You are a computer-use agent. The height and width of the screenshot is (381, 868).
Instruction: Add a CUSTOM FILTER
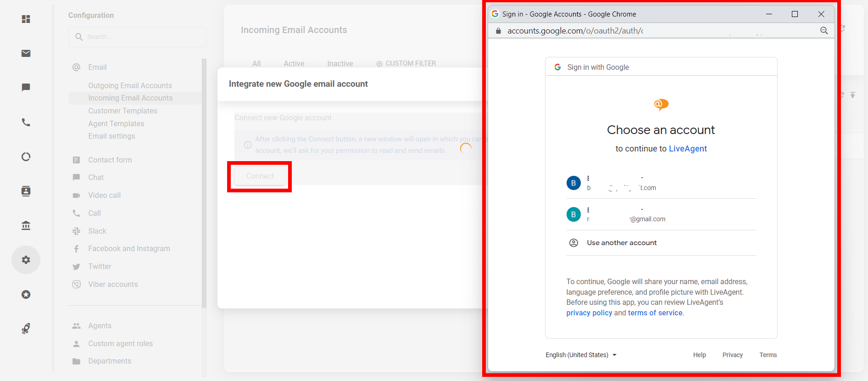pyautogui.click(x=406, y=63)
